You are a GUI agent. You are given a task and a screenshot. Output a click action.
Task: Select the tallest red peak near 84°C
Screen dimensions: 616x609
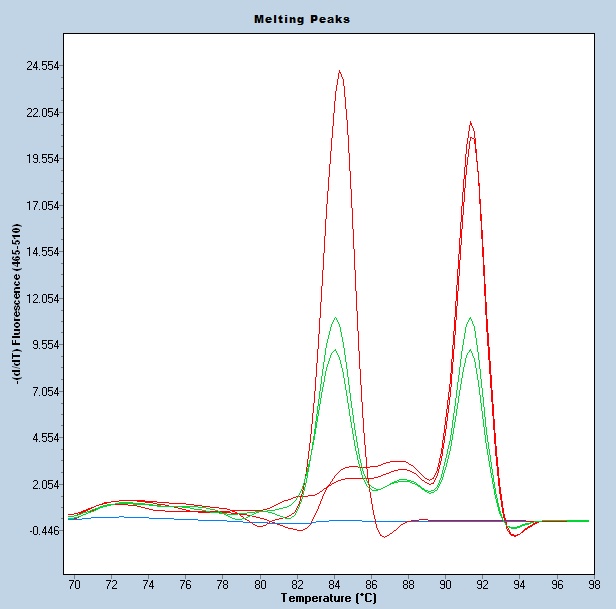(340, 72)
